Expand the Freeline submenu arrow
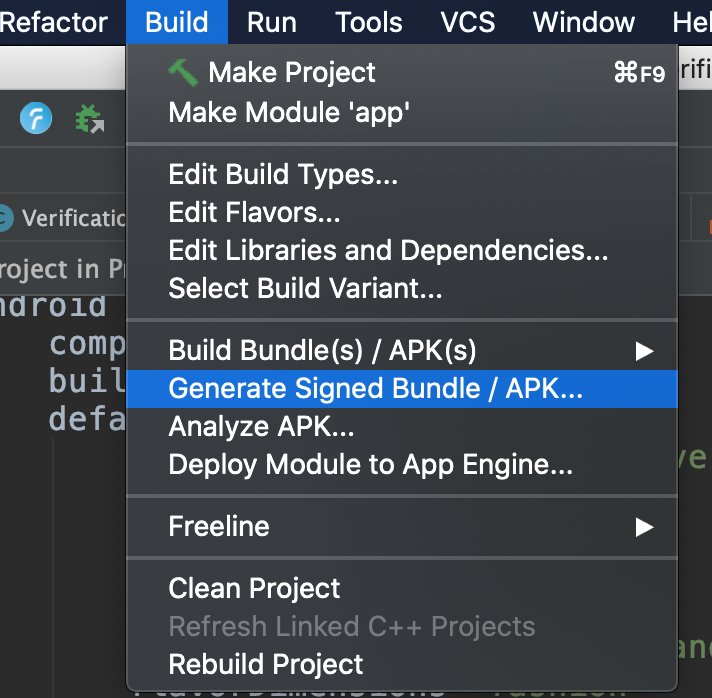 [x=644, y=526]
